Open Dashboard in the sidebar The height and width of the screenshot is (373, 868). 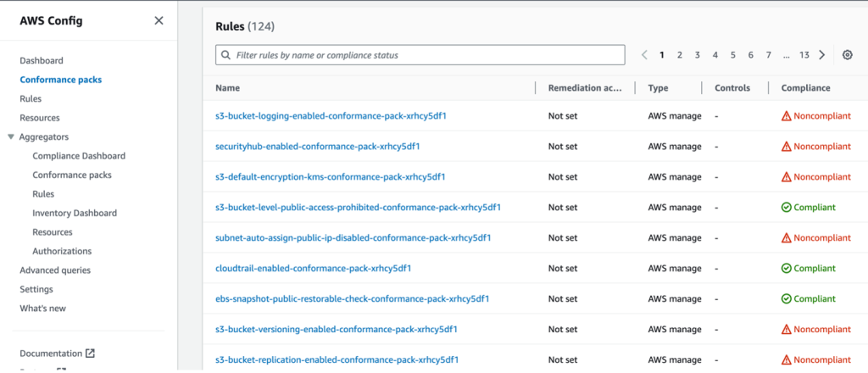[x=42, y=60]
